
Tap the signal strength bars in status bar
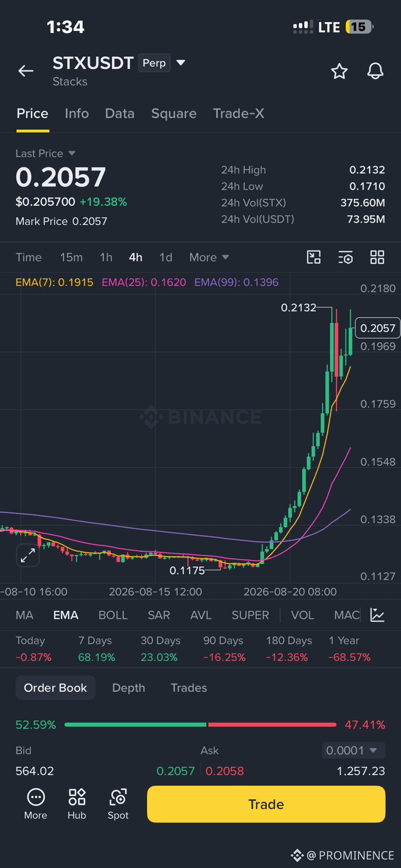[303, 27]
